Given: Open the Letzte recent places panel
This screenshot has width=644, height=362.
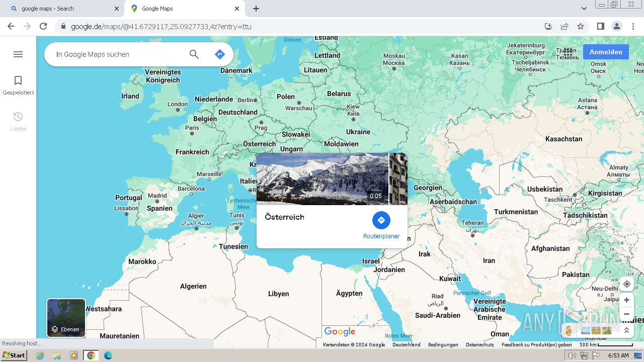Looking at the screenshot, I should pyautogui.click(x=18, y=121).
